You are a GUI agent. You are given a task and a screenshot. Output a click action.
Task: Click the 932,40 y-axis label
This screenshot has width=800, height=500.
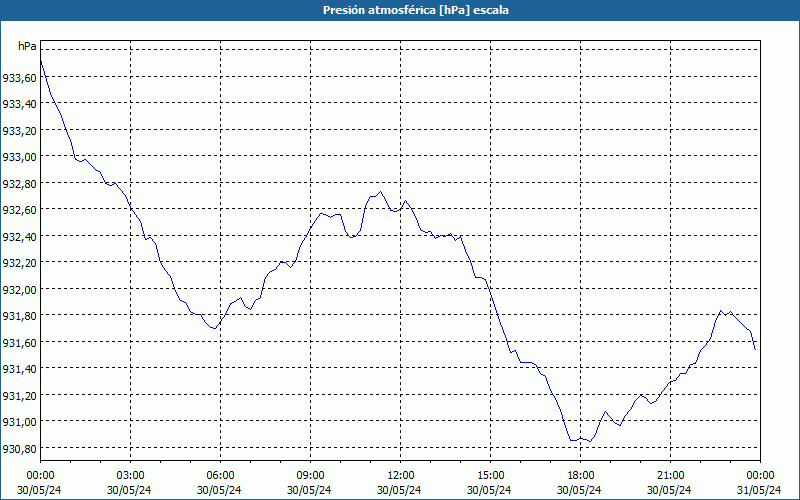tap(19, 237)
